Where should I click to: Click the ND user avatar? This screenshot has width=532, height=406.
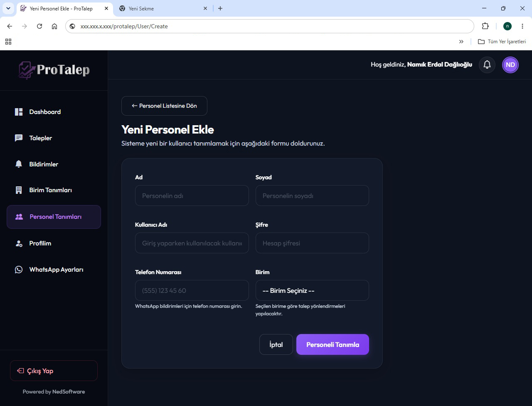point(510,65)
